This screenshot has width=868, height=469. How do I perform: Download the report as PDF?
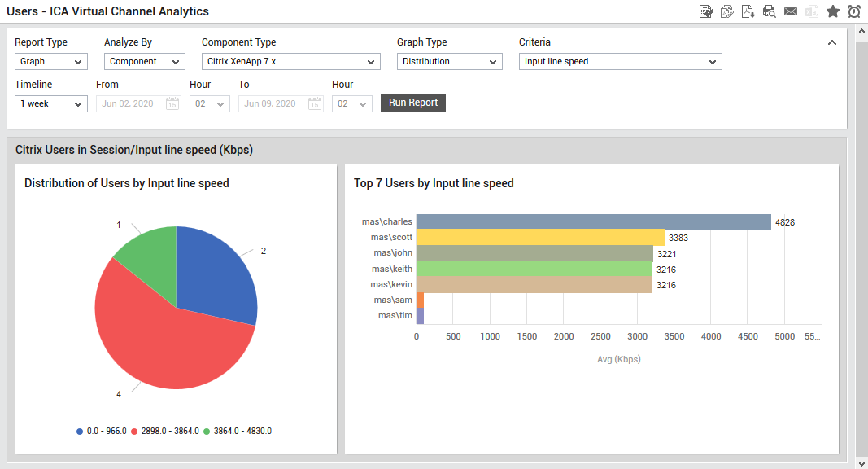(x=748, y=11)
